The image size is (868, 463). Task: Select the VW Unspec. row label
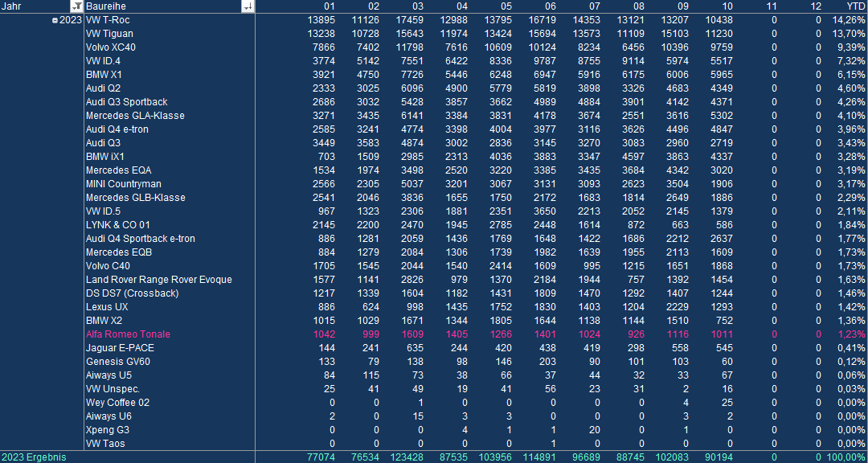coord(113,389)
